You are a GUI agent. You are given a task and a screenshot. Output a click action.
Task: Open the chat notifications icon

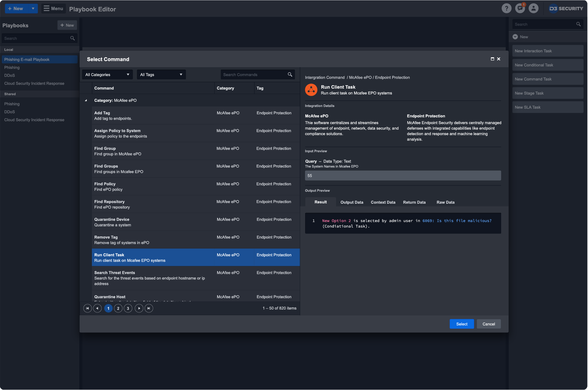(x=520, y=8)
